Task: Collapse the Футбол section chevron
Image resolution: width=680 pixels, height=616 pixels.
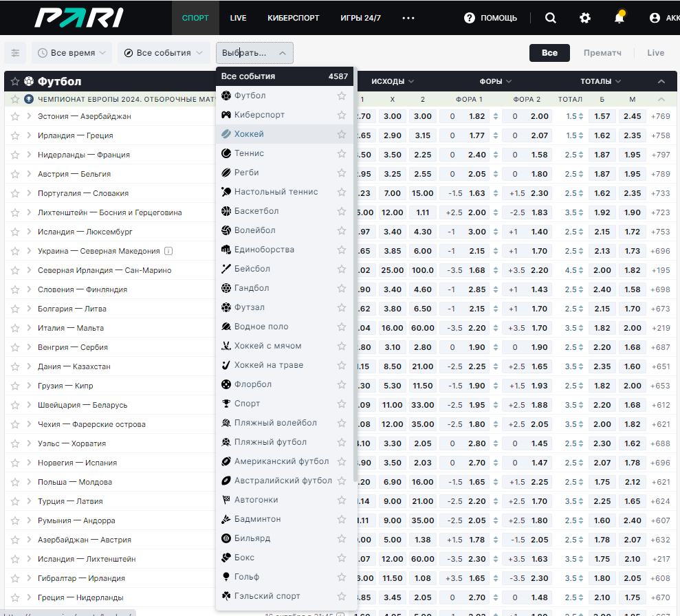Action: click(661, 81)
